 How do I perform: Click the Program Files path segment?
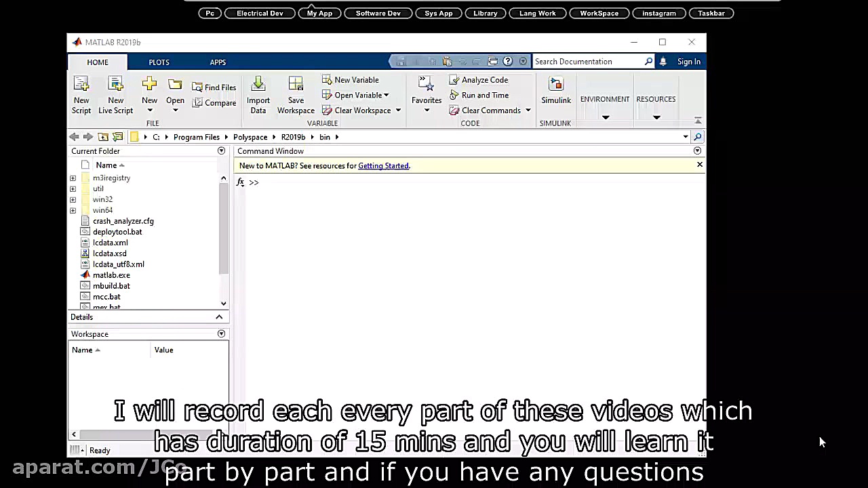pyautogui.click(x=197, y=137)
